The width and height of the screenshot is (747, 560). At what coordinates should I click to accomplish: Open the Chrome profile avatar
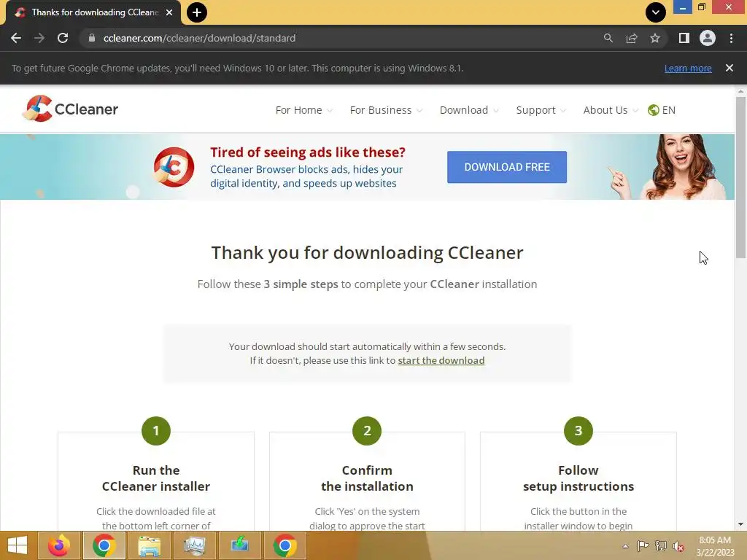(708, 38)
